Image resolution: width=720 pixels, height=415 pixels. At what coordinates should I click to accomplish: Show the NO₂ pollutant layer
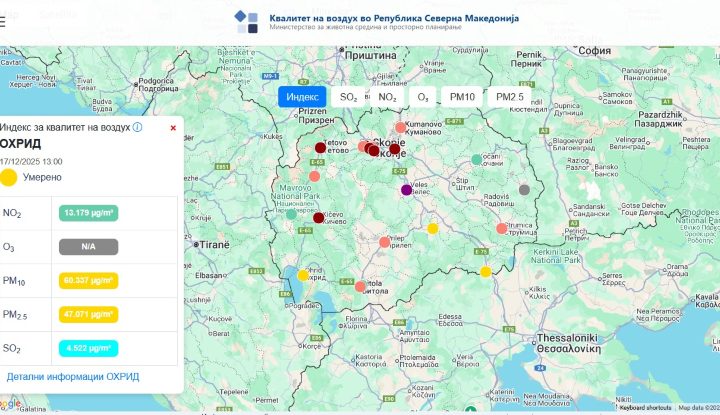click(x=387, y=97)
